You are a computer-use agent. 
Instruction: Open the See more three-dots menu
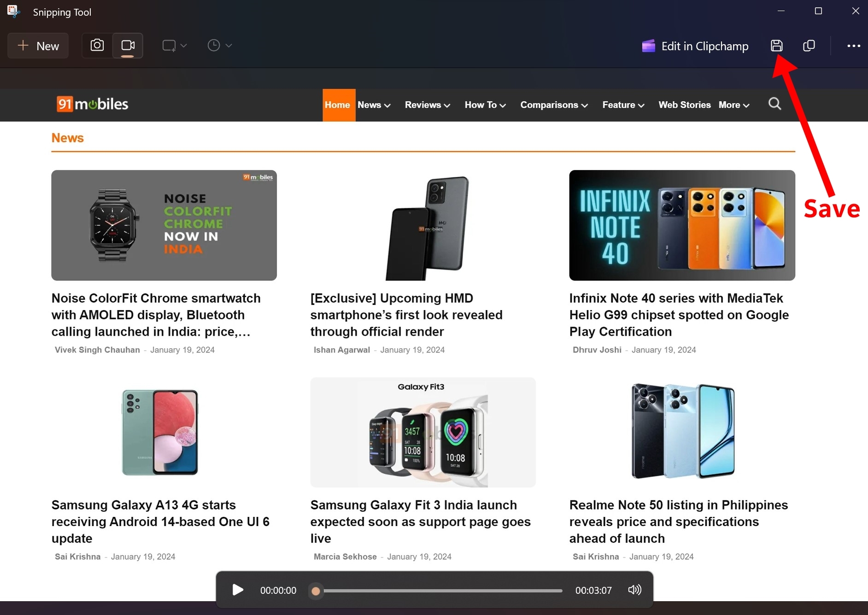pyautogui.click(x=853, y=46)
